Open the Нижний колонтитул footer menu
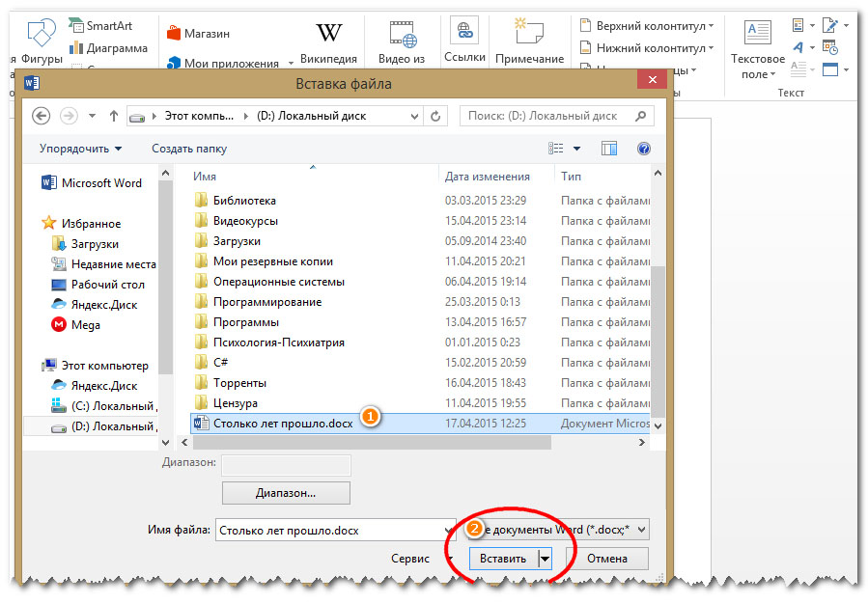This screenshot has width=868, height=603. click(x=647, y=47)
